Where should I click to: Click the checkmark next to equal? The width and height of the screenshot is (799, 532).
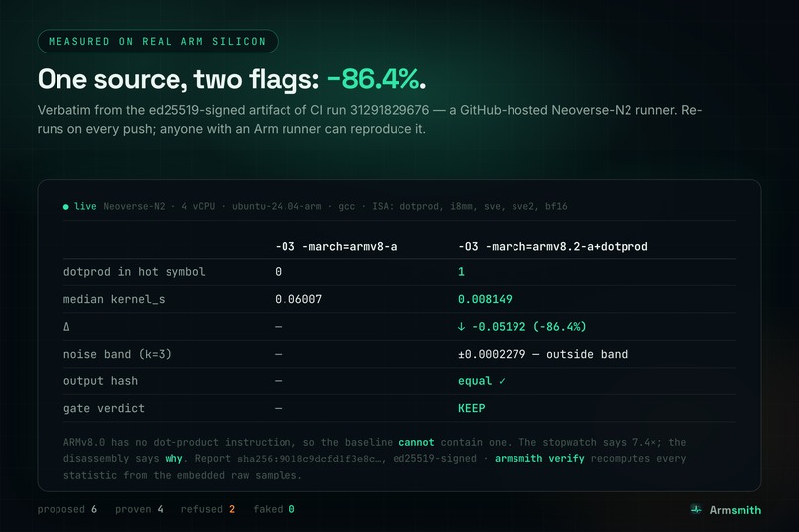(502, 381)
